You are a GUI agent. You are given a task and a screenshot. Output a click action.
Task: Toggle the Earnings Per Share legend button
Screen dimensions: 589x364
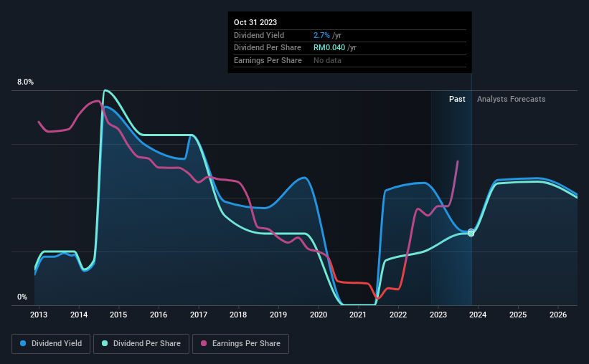[x=240, y=344]
